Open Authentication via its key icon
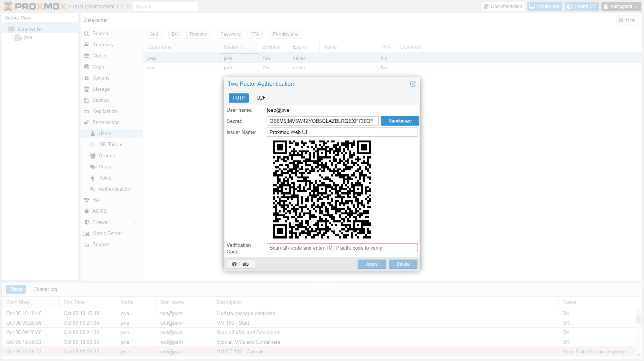The image size is (644, 361). click(93, 189)
